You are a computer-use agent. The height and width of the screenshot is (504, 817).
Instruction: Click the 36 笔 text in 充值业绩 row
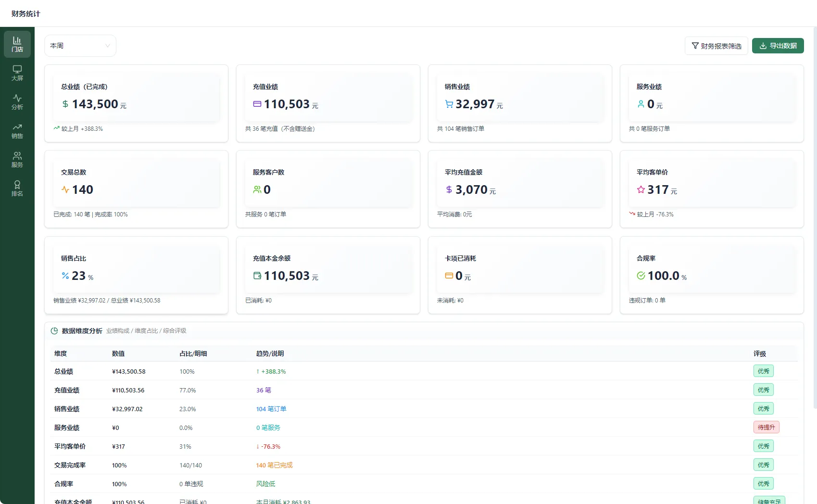coord(264,390)
